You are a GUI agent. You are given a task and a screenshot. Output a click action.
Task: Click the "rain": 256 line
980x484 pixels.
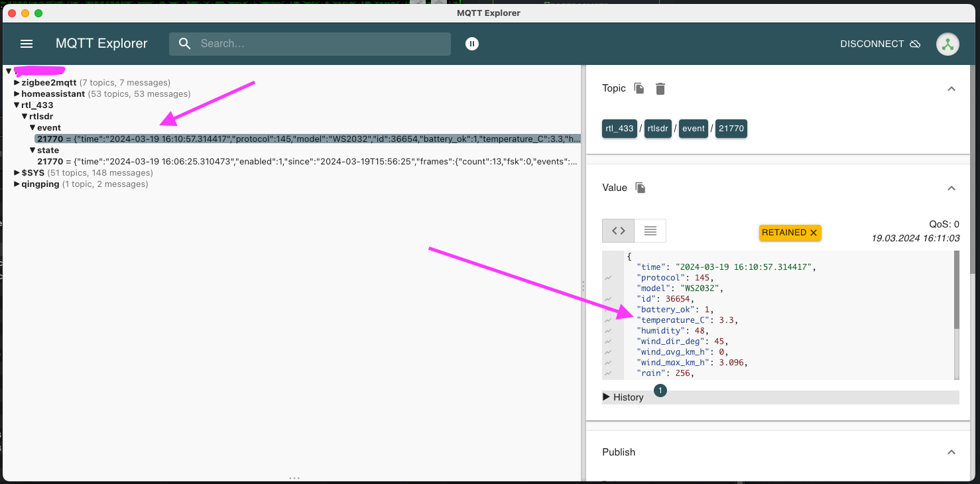[x=664, y=373]
